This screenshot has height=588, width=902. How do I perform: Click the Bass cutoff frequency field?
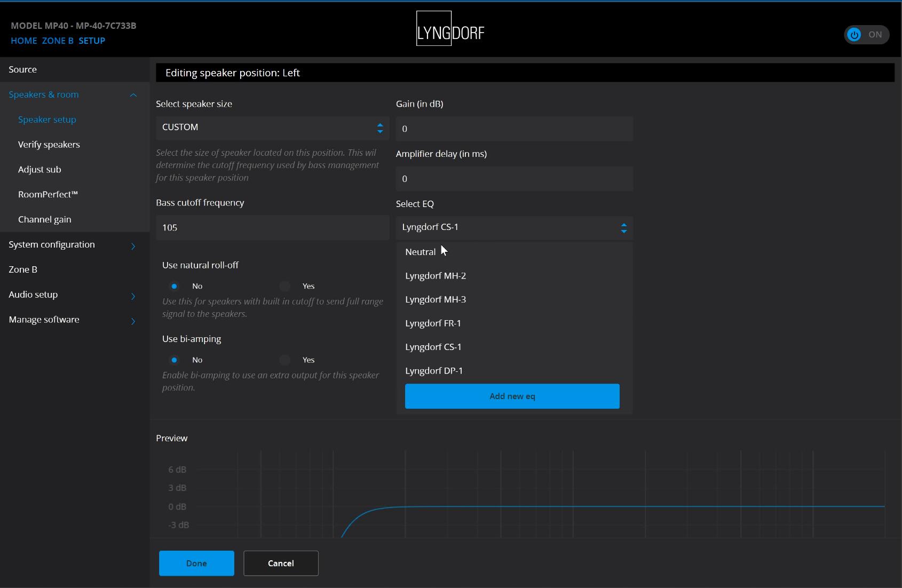tap(272, 228)
